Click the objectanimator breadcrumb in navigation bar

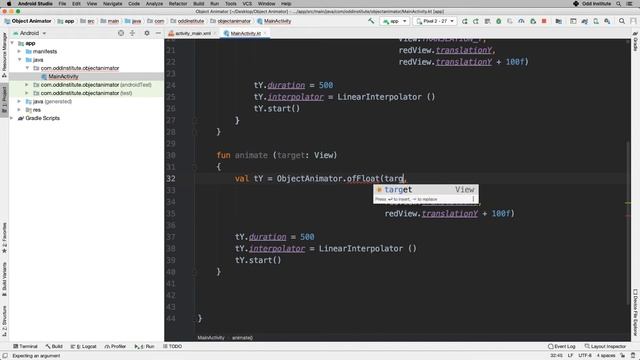pyautogui.click(x=231, y=21)
